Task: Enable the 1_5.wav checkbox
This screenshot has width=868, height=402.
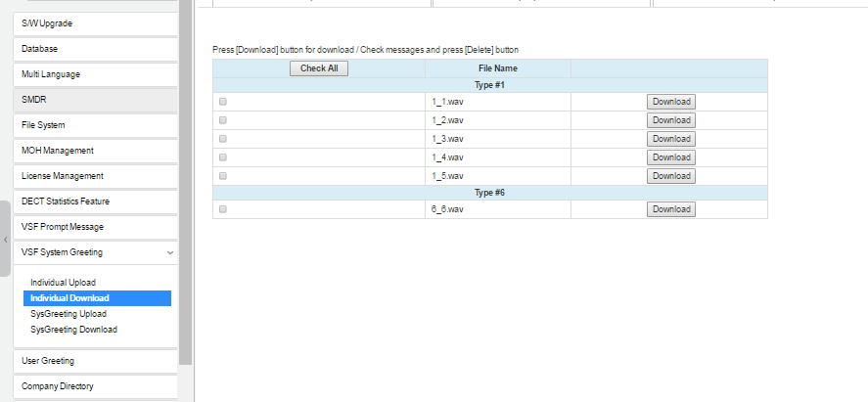Action: [223, 176]
